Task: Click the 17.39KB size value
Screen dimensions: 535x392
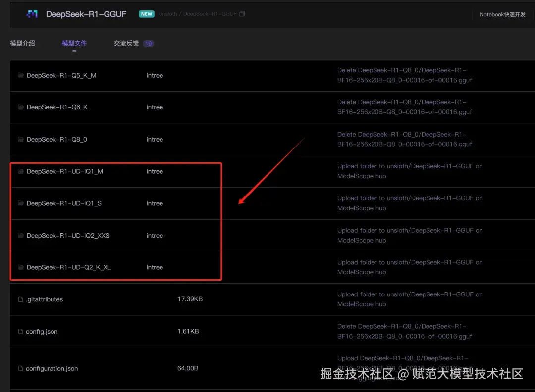Action: coord(190,299)
